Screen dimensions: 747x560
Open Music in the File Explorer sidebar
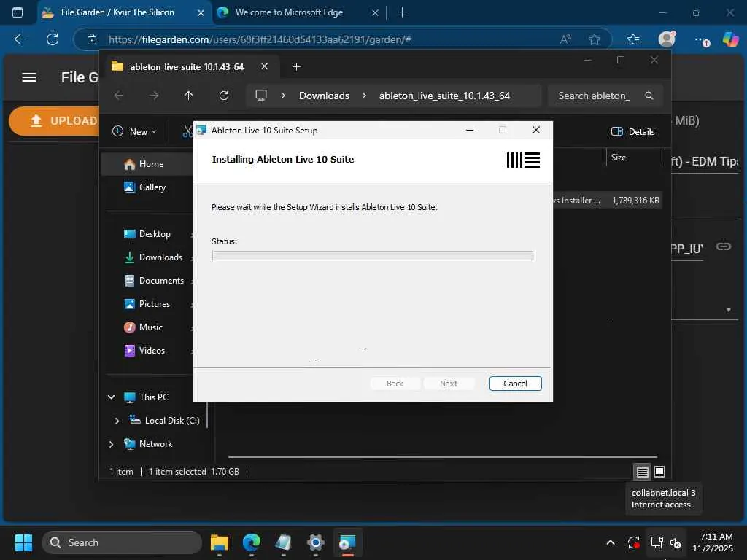tap(144, 327)
